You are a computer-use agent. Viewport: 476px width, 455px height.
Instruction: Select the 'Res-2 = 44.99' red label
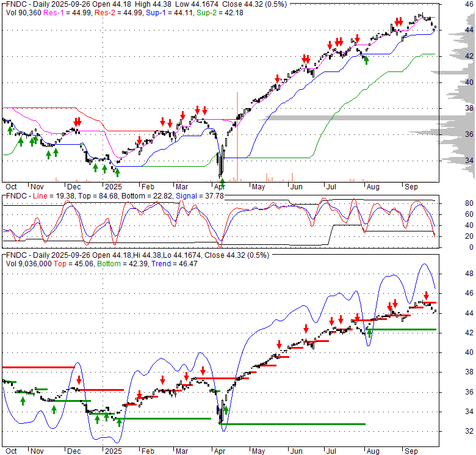(118, 13)
